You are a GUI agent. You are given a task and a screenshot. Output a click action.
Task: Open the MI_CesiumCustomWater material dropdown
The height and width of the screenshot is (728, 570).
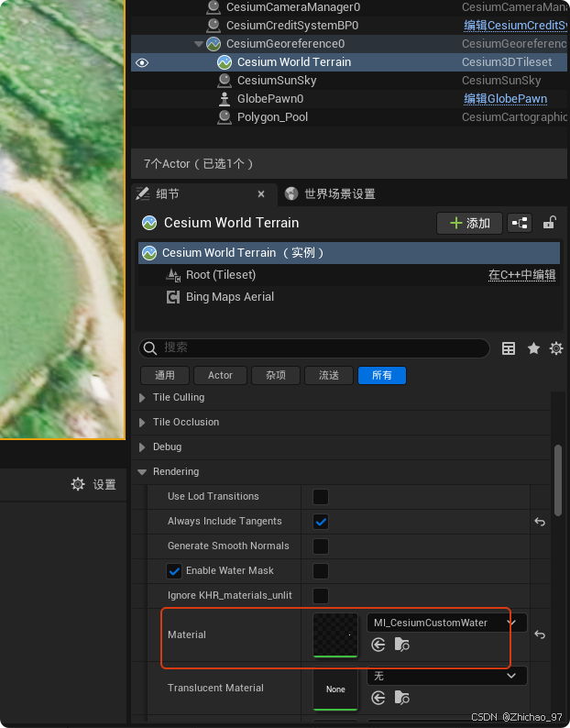pyautogui.click(x=446, y=623)
